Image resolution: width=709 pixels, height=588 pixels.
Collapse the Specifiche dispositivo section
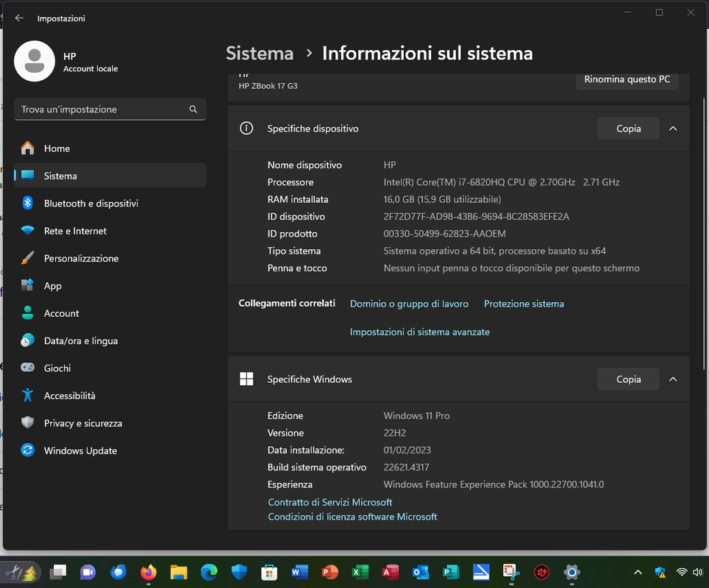[x=673, y=129]
